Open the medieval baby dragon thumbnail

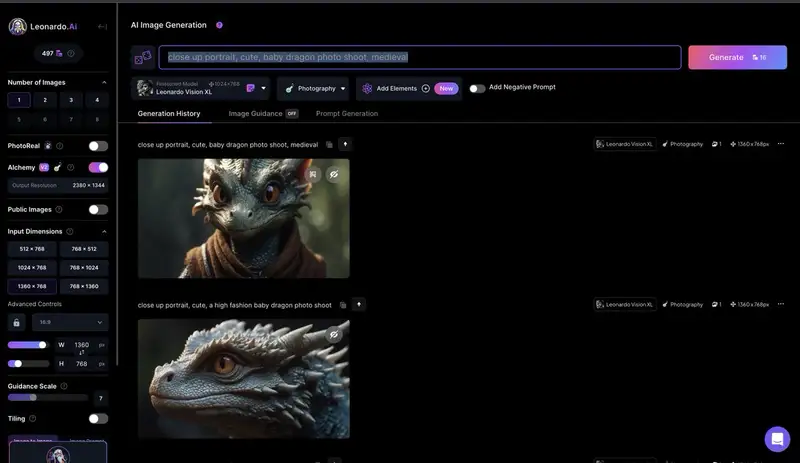tap(243, 218)
